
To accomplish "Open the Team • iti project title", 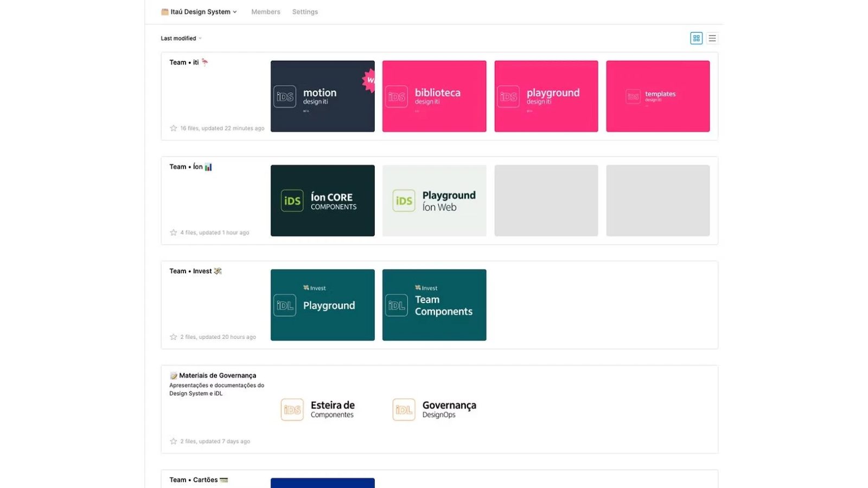I will 189,62.
